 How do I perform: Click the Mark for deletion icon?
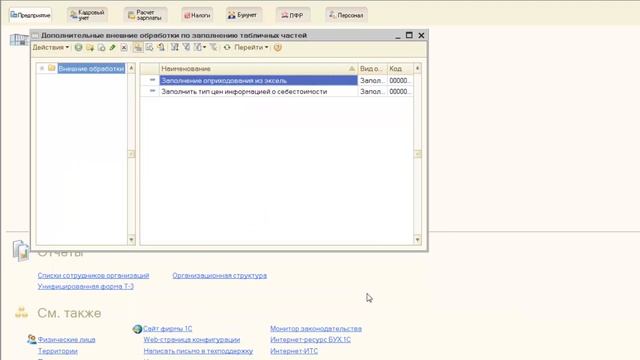(x=124, y=48)
